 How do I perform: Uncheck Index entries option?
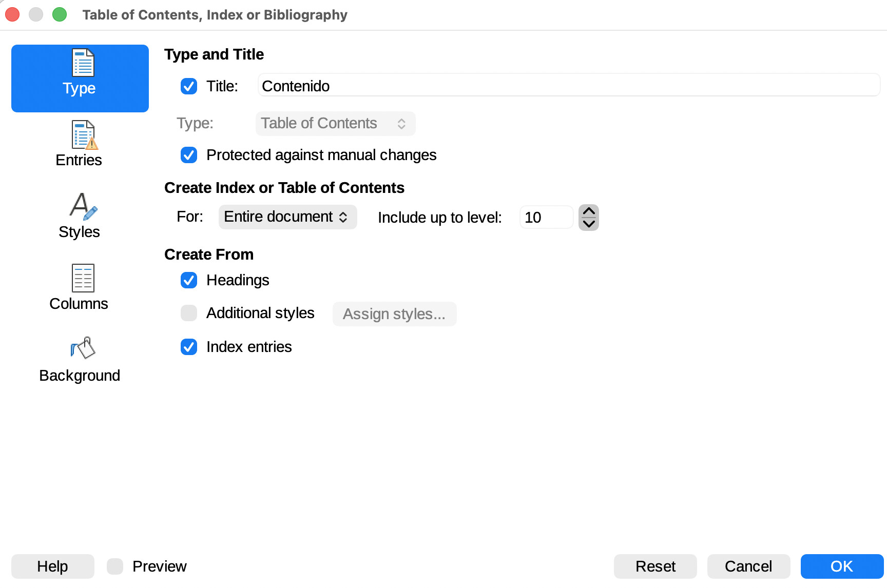tap(189, 347)
